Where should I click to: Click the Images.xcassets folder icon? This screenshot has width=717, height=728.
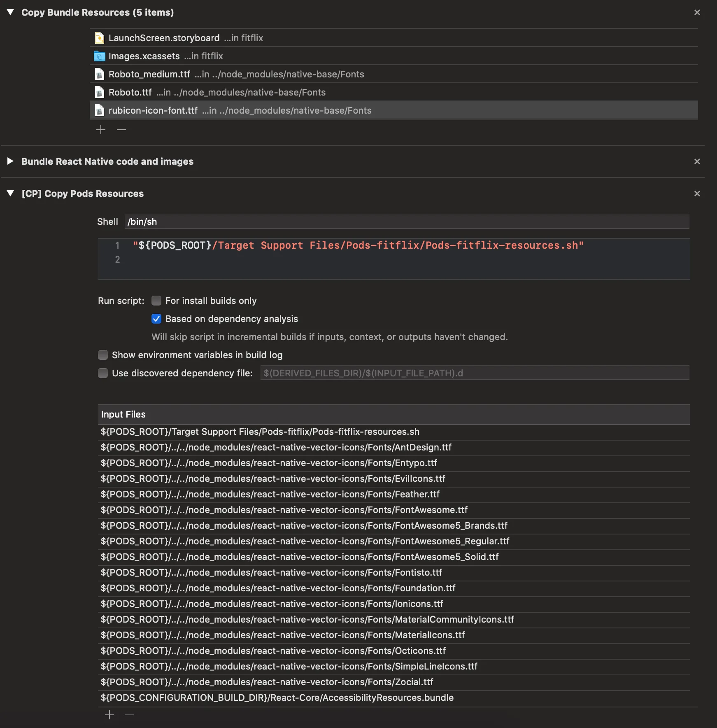point(99,56)
